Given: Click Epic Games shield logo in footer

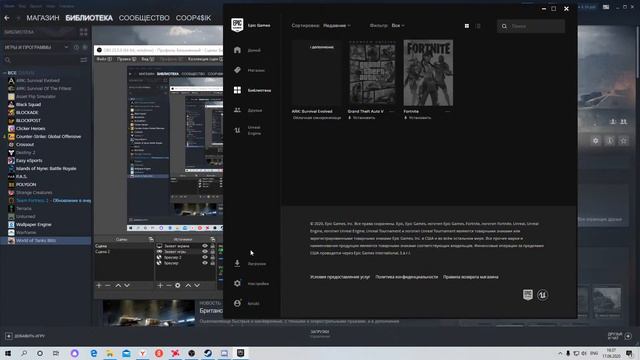Looking at the screenshot, I should [528, 295].
